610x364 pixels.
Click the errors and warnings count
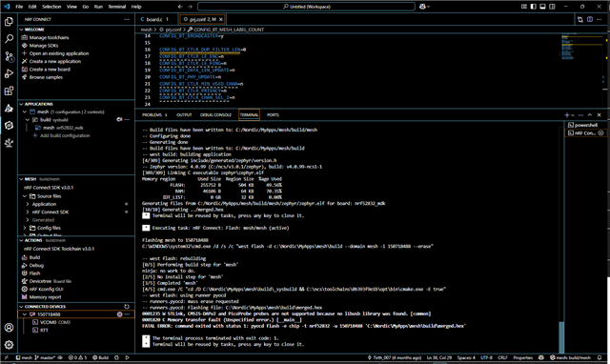(78, 357)
